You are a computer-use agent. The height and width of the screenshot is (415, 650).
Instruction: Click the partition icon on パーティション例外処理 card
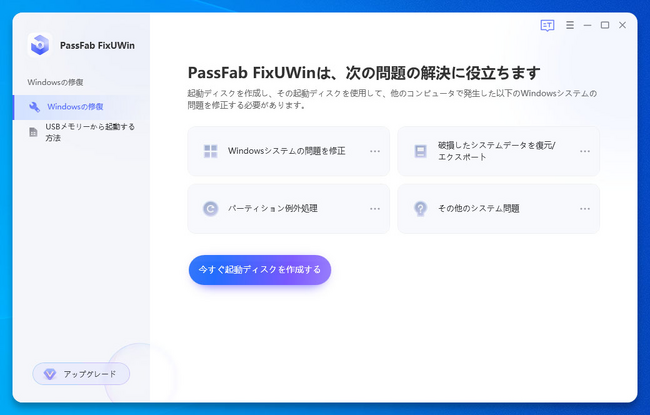pyautogui.click(x=211, y=208)
